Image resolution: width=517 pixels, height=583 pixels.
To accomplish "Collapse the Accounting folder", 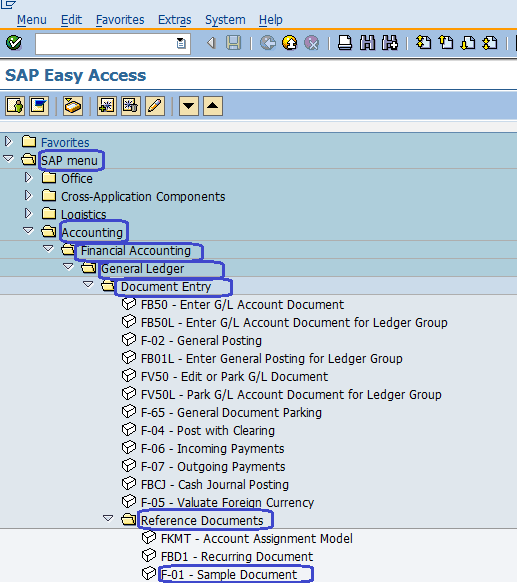I will [28, 231].
